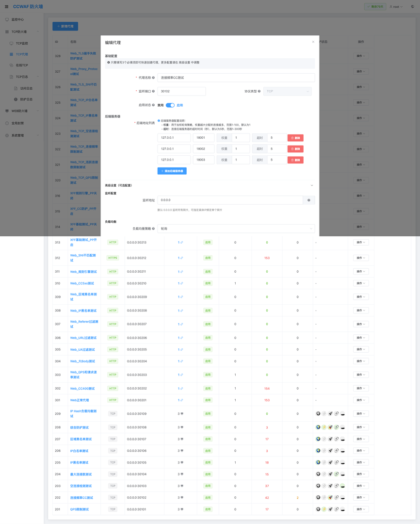Open 监控中心 in the sidebar
This screenshot has width=420, height=524.
click(22, 19)
